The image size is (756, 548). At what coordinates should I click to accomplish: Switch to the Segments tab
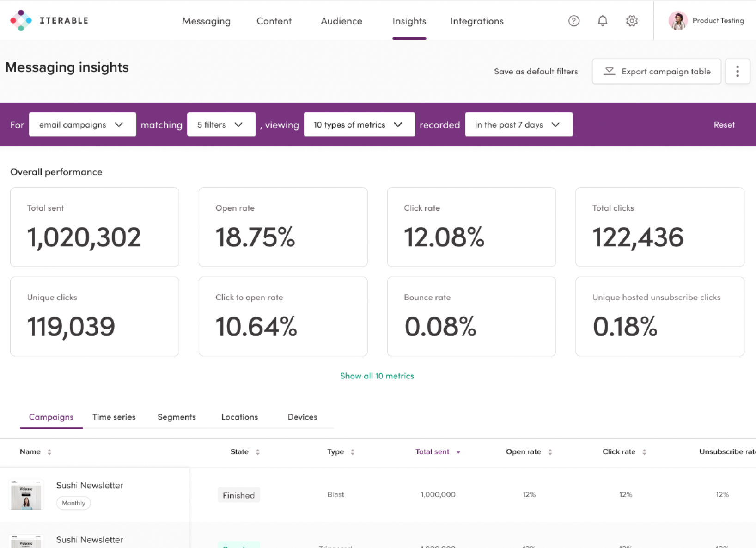click(x=177, y=417)
